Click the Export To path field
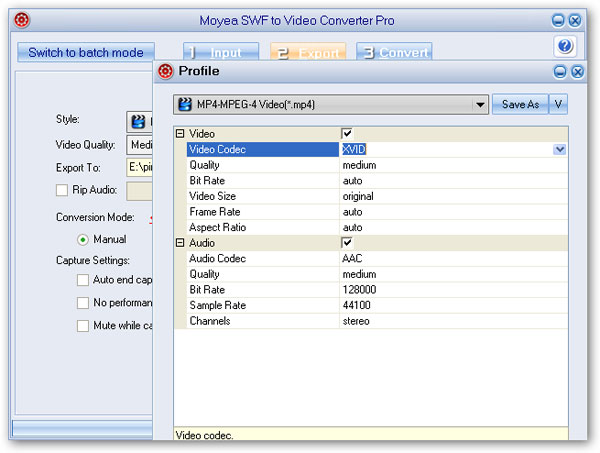Image resolution: width=600 pixels, height=453 pixels. coord(140,167)
